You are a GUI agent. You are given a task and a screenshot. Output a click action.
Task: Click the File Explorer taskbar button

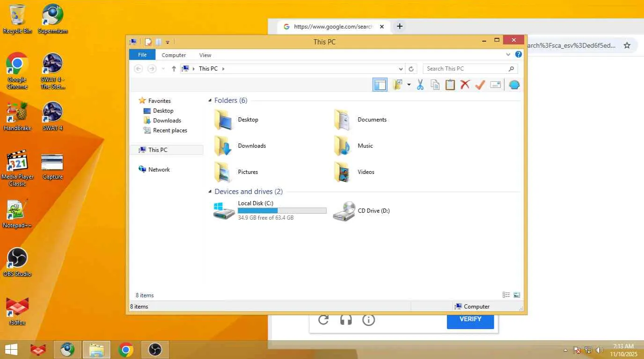tap(97, 350)
